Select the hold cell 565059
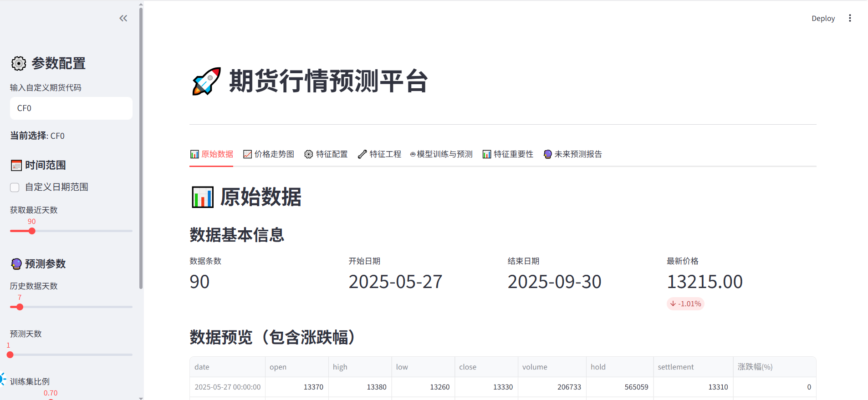The height and width of the screenshot is (400, 868). (620, 387)
